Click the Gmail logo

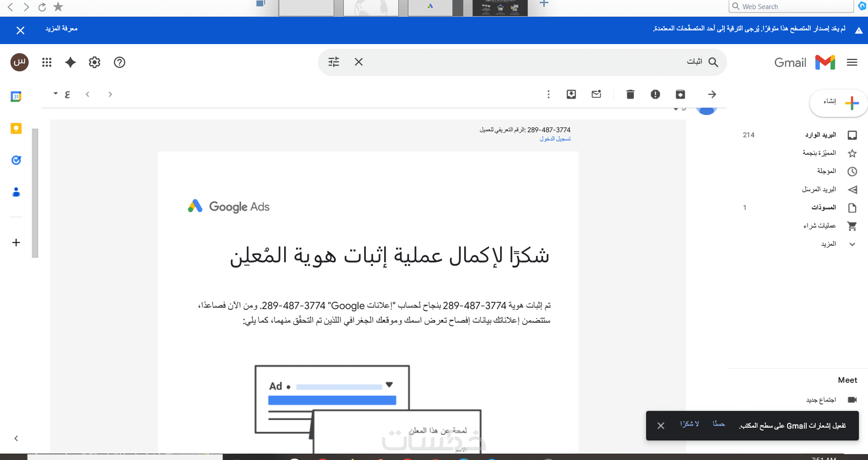point(805,62)
